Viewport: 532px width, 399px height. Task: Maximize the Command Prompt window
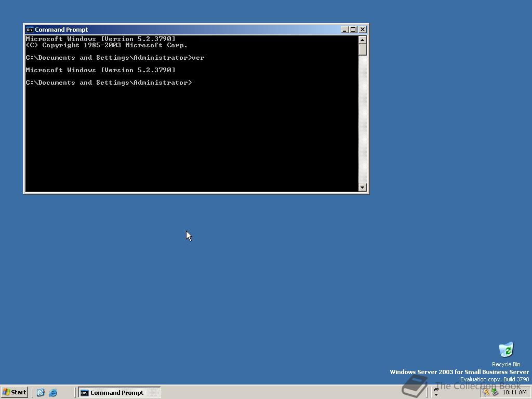coord(353,30)
